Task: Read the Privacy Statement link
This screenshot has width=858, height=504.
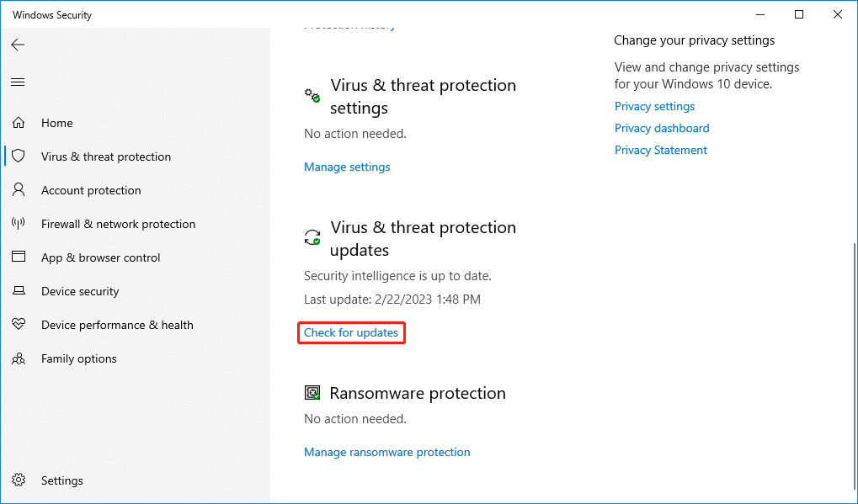Action: pyautogui.click(x=660, y=150)
